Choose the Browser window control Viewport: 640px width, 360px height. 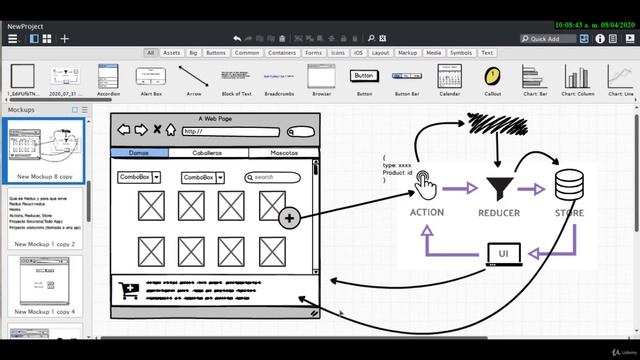click(x=322, y=80)
